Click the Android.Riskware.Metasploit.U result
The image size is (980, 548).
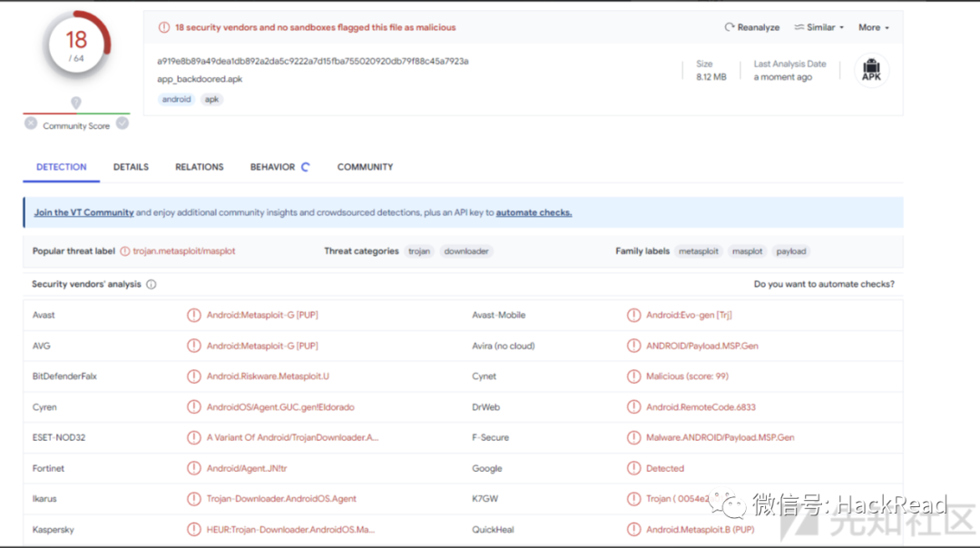tap(268, 377)
